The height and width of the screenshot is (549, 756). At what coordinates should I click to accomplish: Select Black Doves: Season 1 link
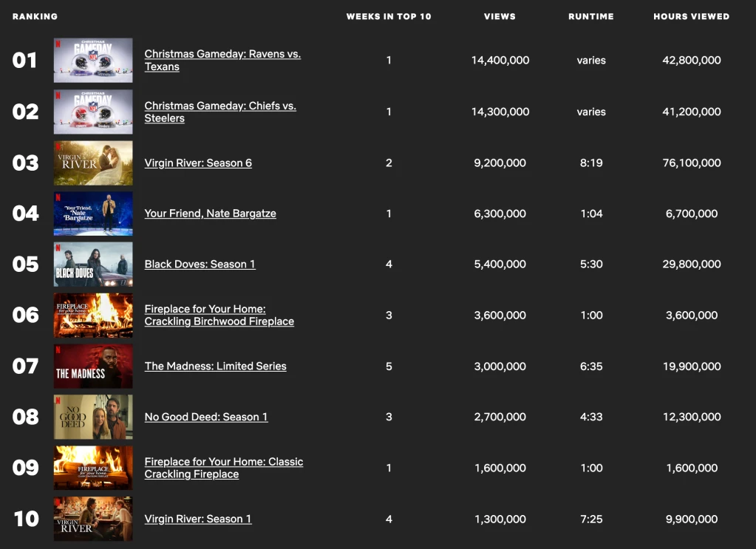coord(200,264)
